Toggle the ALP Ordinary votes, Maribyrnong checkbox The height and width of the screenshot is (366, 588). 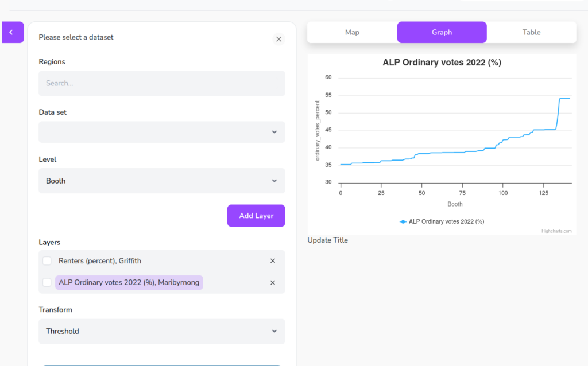(47, 282)
